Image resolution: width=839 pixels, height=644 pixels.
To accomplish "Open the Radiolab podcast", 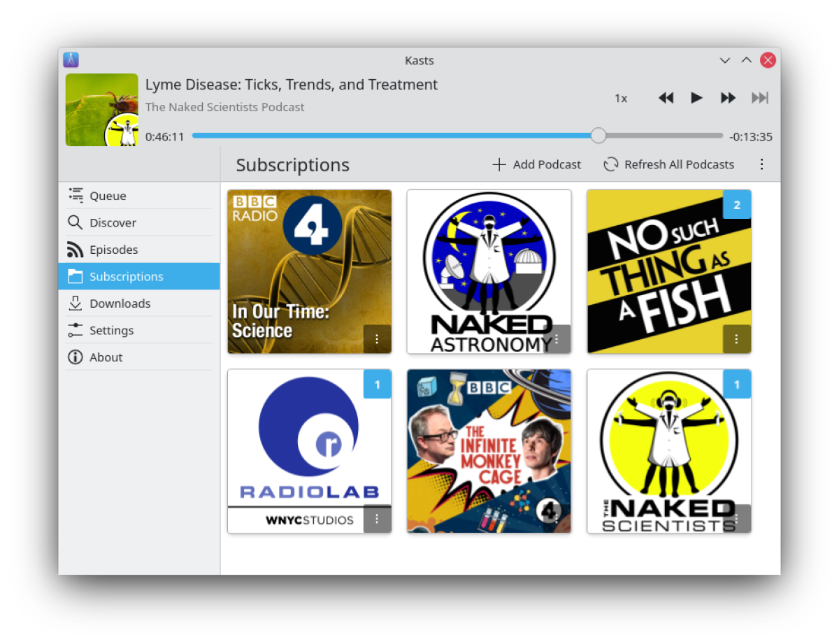I will [310, 451].
